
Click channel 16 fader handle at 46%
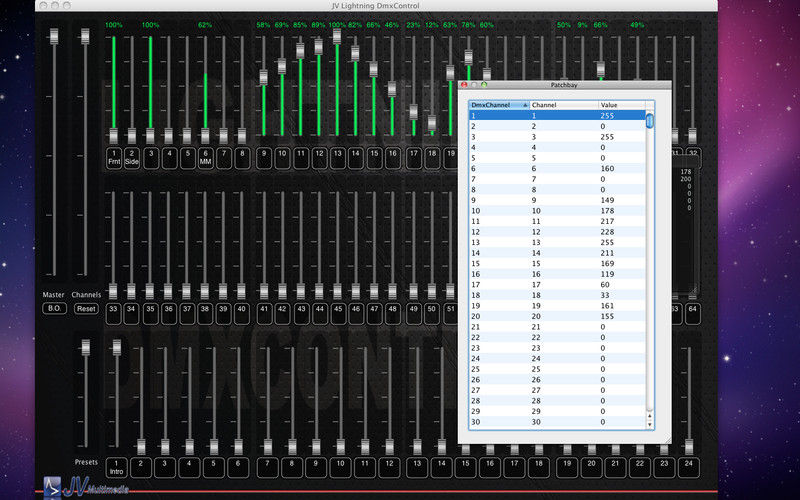pyautogui.click(x=392, y=89)
